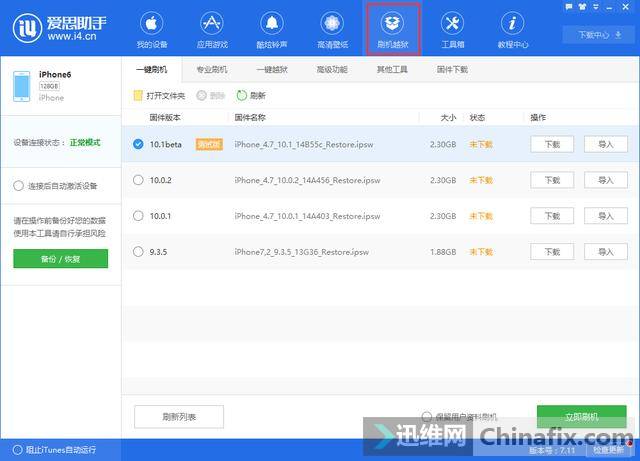Click the i4 爱思助手 logo
Viewport: 640px width, 461px height.
pyautogui.click(x=59, y=28)
